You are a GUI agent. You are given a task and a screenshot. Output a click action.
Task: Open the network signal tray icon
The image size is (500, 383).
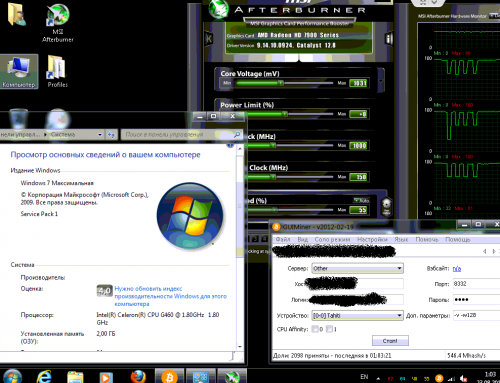tap(451, 378)
